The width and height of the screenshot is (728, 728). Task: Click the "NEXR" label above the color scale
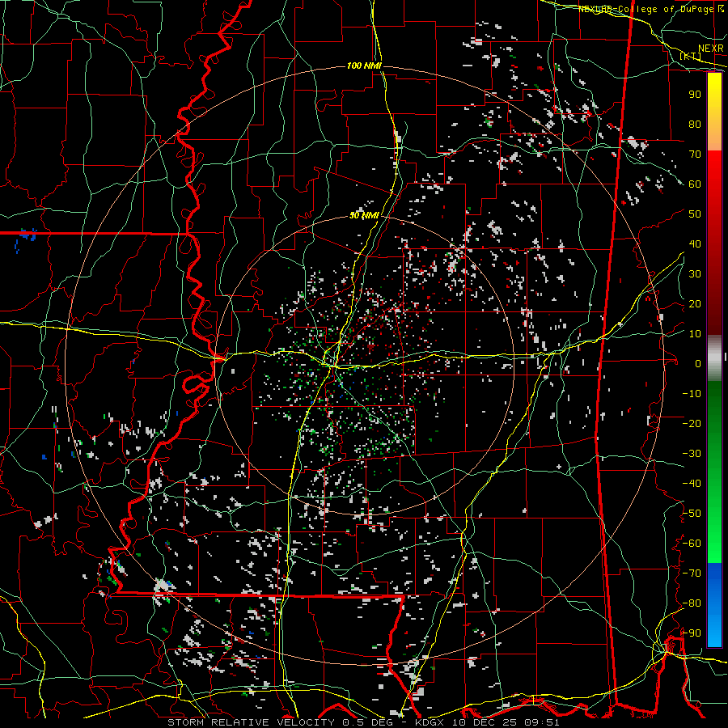[x=710, y=49]
